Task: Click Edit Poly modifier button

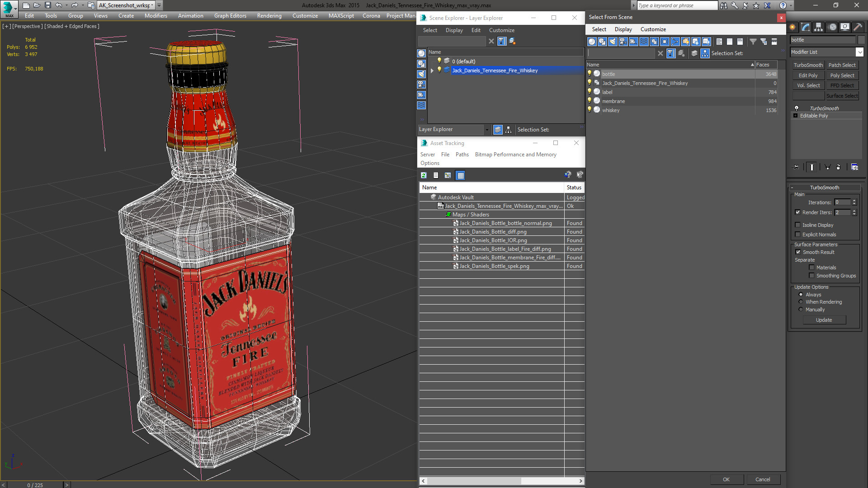Action: click(x=808, y=75)
